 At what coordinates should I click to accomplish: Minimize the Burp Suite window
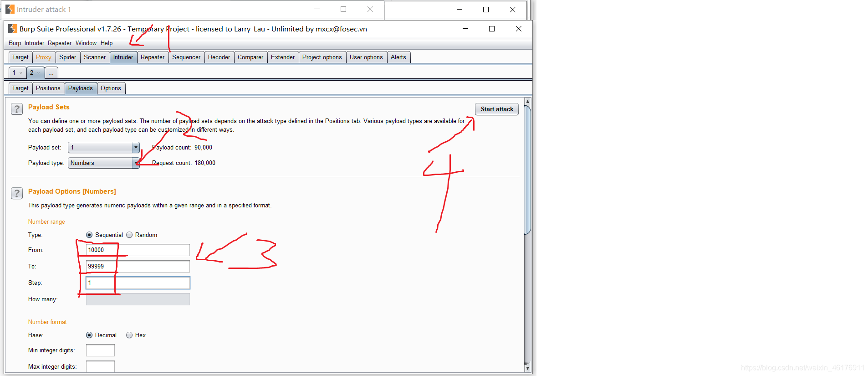(465, 29)
